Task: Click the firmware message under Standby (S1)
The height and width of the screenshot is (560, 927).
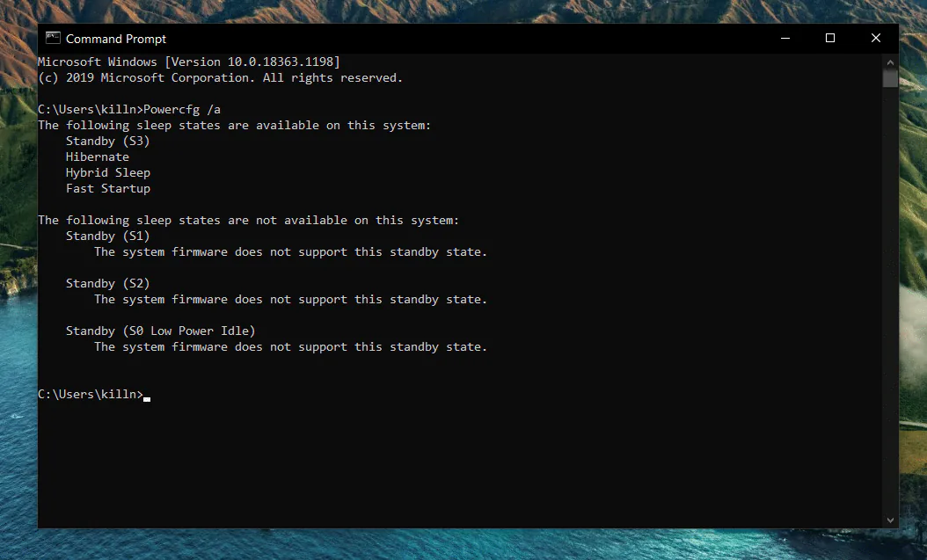Action: pos(290,252)
